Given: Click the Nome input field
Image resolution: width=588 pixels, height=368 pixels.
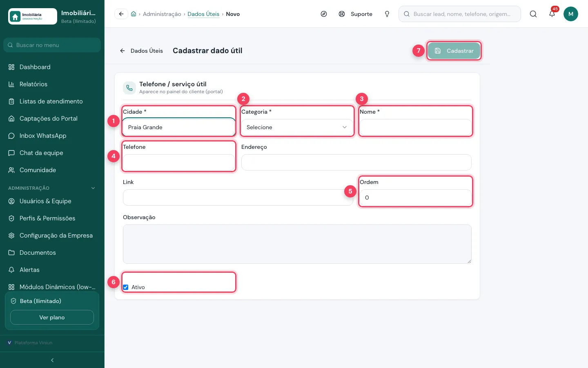Looking at the screenshot, I should (x=416, y=127).
